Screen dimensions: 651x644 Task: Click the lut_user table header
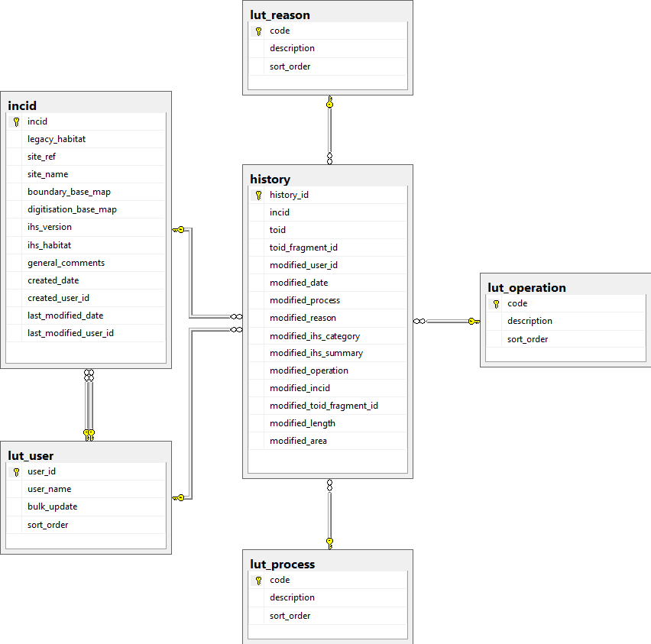tap(86, 455)
